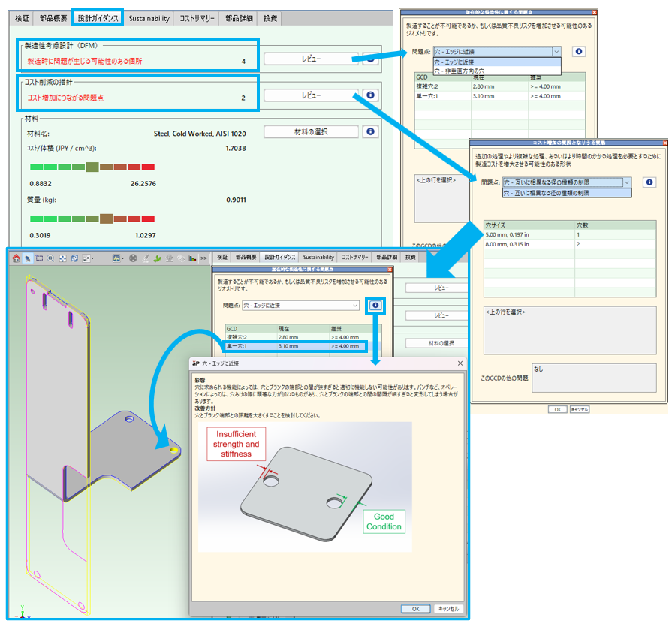This screenshot has width=672, height=627.
Task: Expand the viewer toolbar overflow >> chevron
Action: coord(203,258)
